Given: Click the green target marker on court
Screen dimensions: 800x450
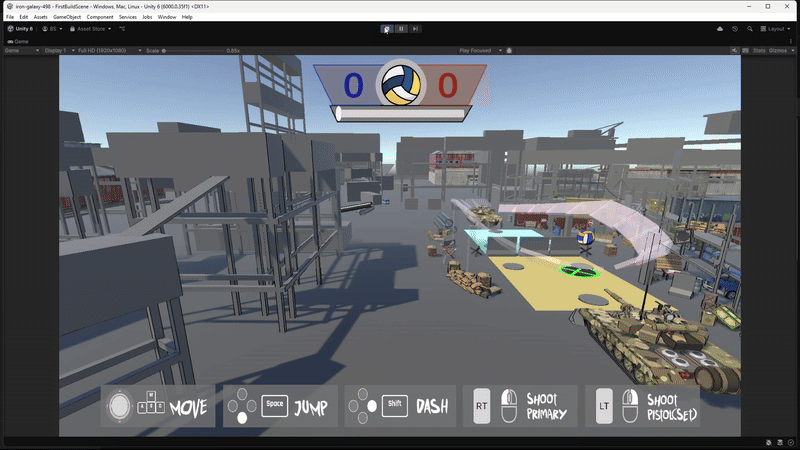Looking at the screenshot, I should point(579,270).
